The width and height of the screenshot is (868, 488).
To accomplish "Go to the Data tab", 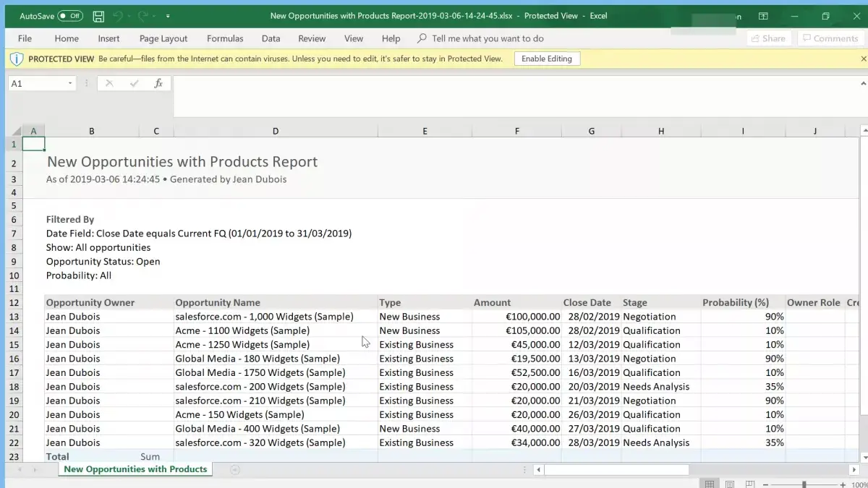I will click(x=271, y=38).
